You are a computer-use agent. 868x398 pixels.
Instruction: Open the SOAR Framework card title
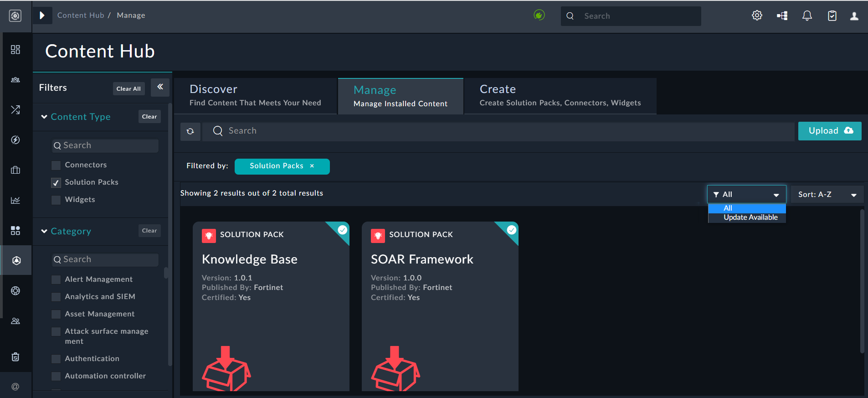pyautogui.click(x=422, y=259)
